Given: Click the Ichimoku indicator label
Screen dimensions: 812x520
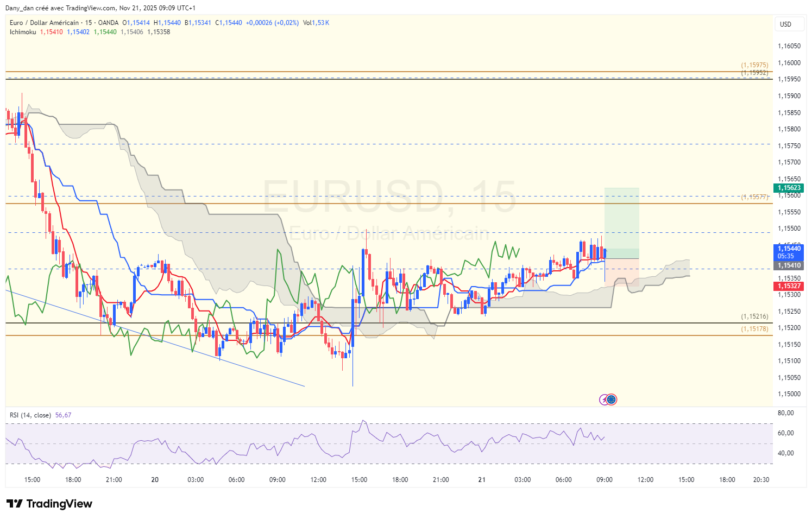Looking at the screenshot, I should click(x=23, y=32).
